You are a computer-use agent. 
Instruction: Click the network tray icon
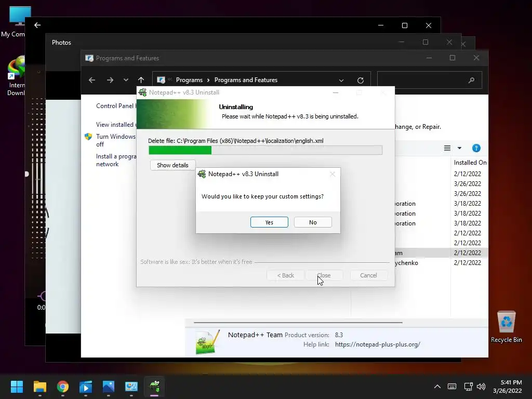pyautogui.click(x=468, y=387)
